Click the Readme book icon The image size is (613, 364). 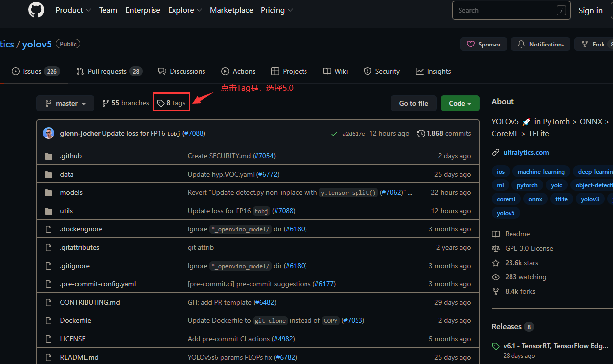click(496, 234)
